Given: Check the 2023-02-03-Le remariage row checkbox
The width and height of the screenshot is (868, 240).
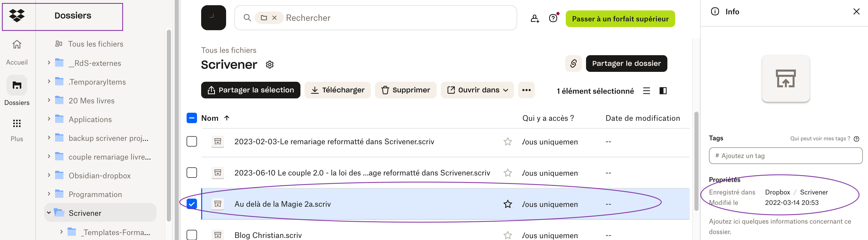Looking at the screenshot, I should tap(192, 141).
